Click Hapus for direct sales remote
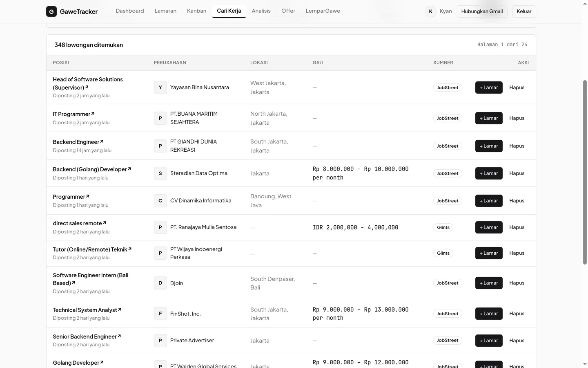The height and width of the screenshot is (368, 588). click(x=517, y=227)
